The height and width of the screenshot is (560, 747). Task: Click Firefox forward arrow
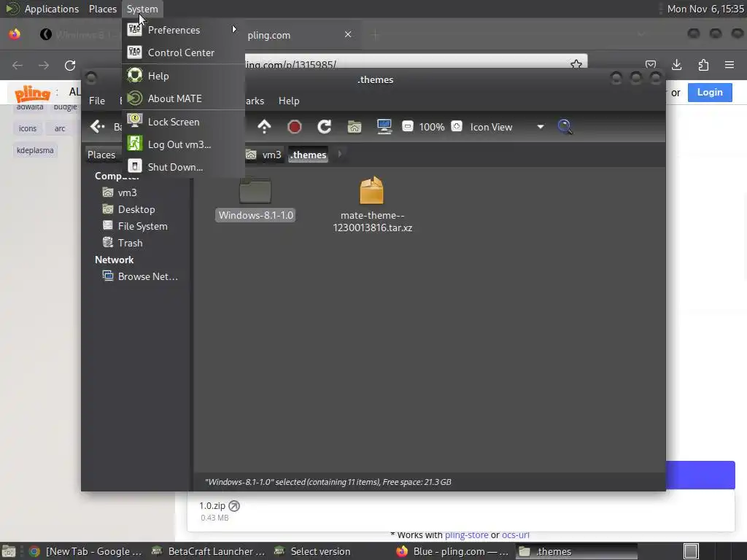pos(44,65)
